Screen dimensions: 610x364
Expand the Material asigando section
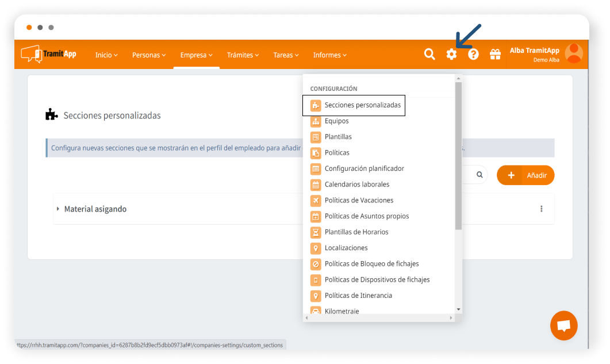click(x=58, y=209)
